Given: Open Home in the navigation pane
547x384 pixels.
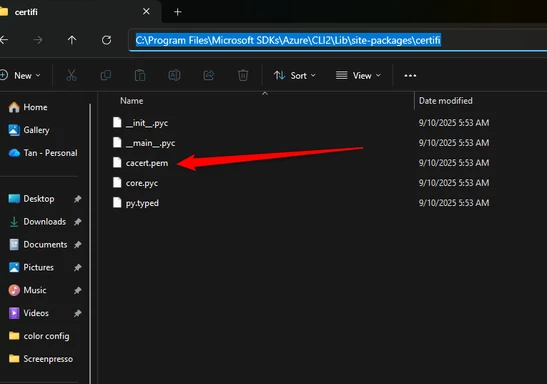Looking at the screenshot, I should coord(28,107).
